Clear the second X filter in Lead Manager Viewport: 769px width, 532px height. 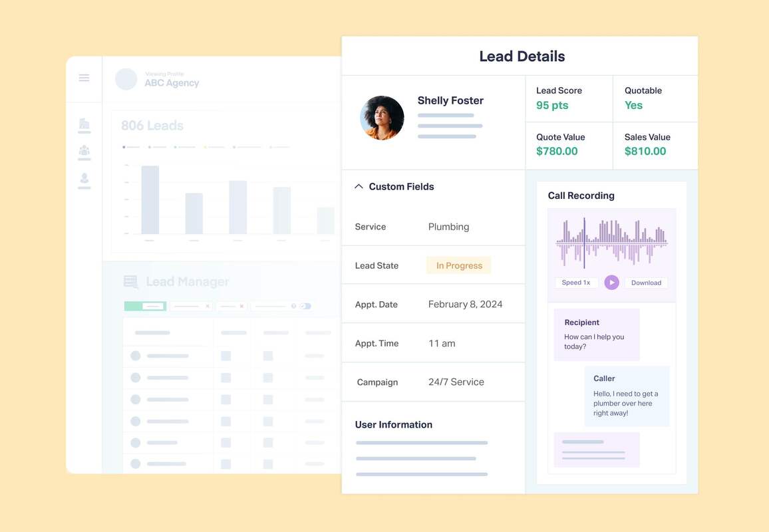[x=241, y=306]
